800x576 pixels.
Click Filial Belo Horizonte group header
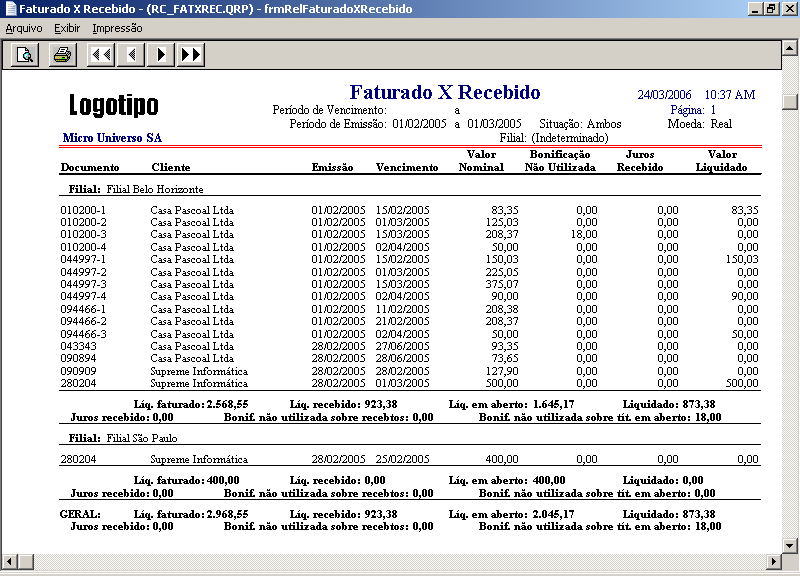(136, 189)
